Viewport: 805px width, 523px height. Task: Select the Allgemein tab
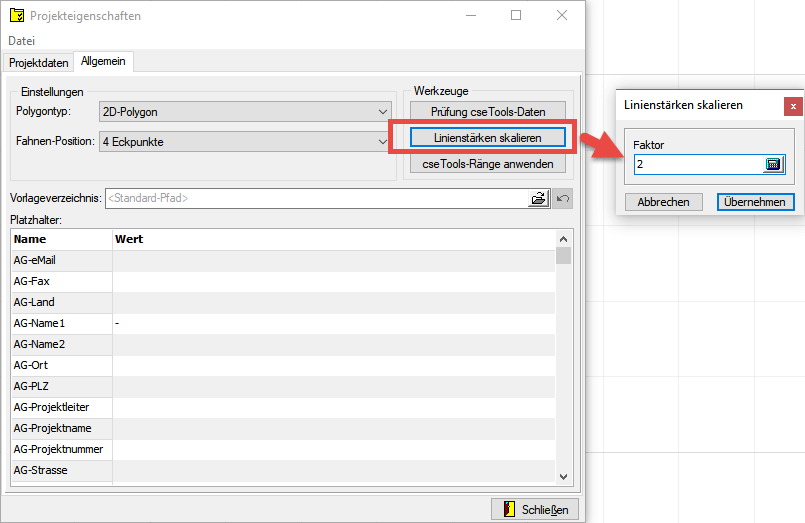(x=104, y=62)
